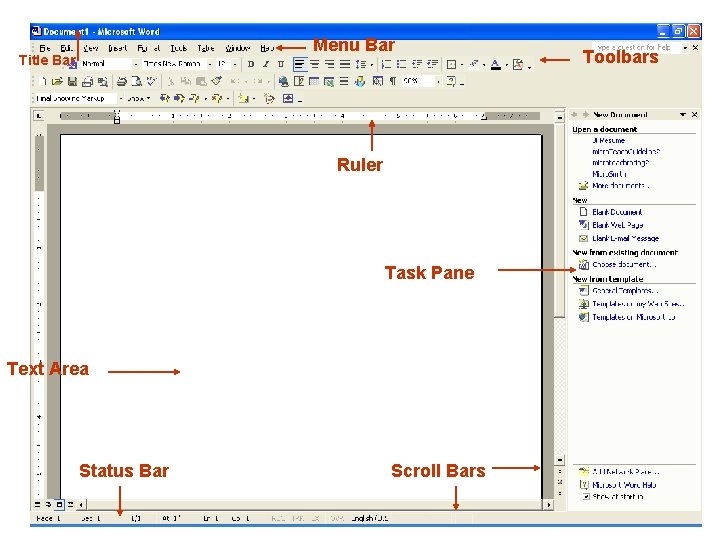
Task: Click the Print Layout view button at bottom left
Action: pos(59,504)
